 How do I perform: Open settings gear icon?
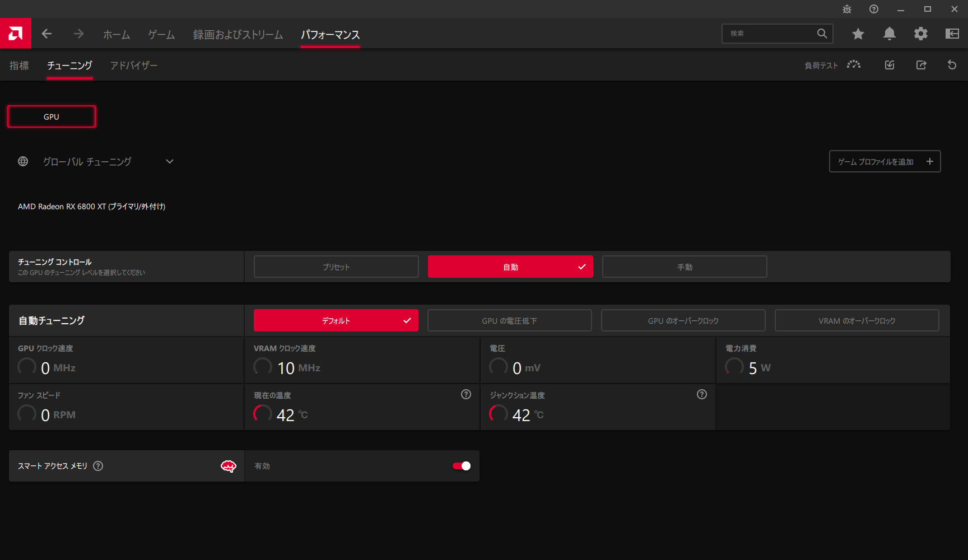(920, 34)
